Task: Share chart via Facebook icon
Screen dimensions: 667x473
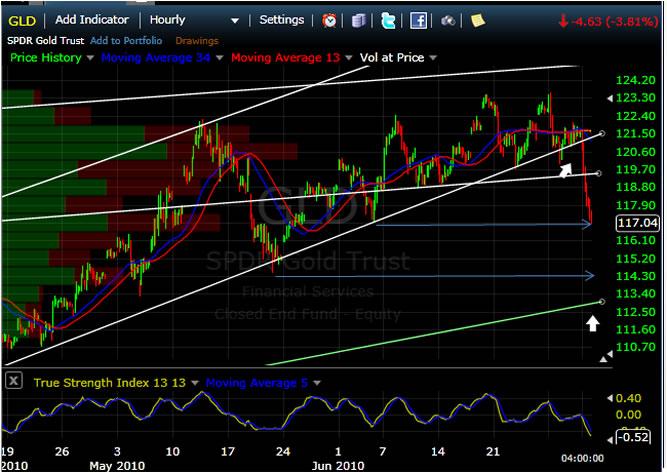Action: pos(418,20)
